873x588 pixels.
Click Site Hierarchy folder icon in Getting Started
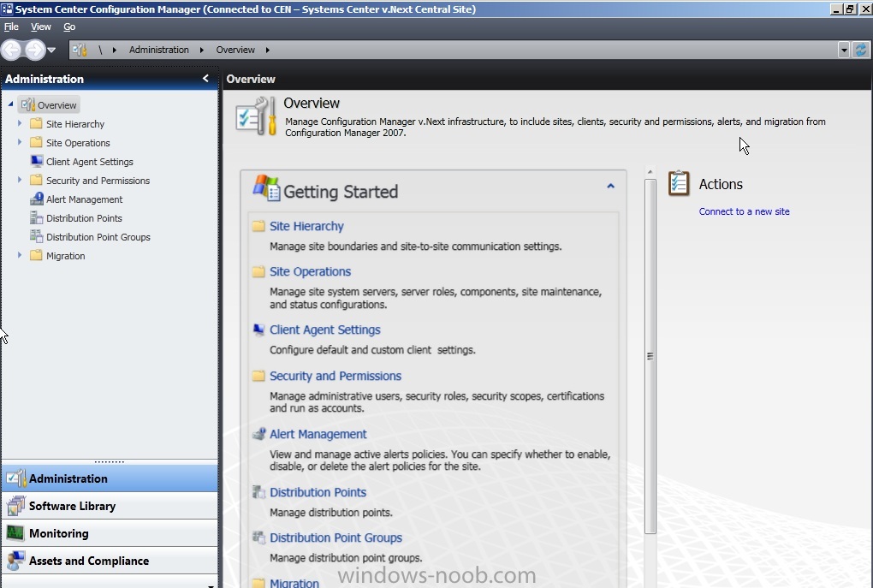coord(258,226)
